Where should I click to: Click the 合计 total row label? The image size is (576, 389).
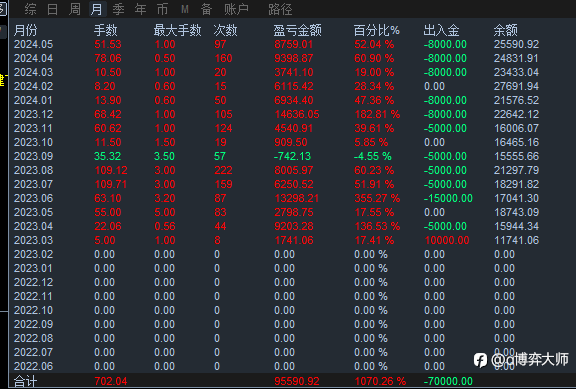tap(25, 381)
